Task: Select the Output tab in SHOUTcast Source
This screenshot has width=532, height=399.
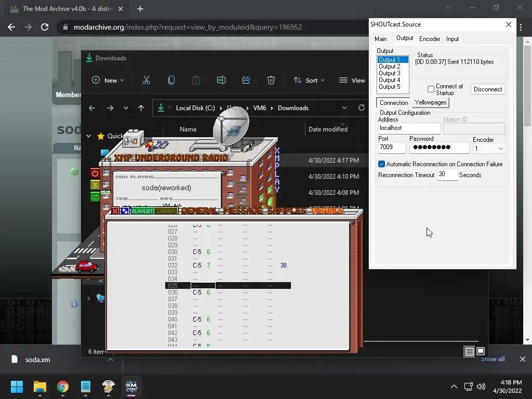Action: [x=405, y=38]
